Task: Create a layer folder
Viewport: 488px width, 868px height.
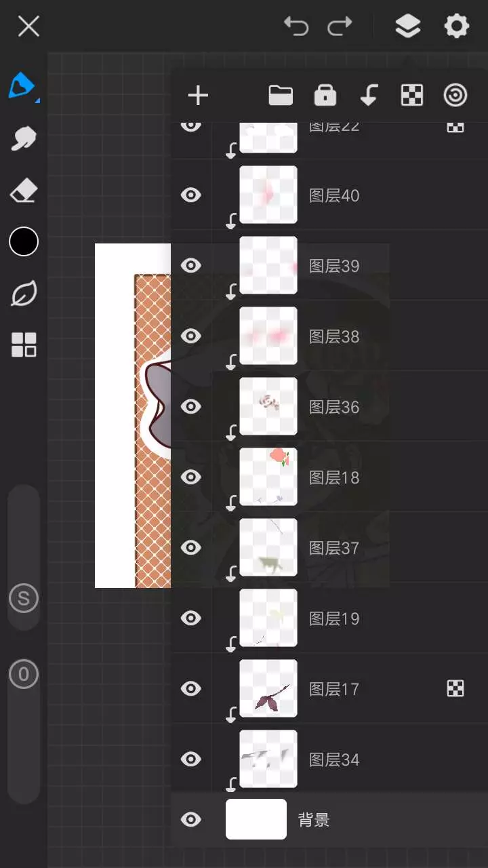Action: (x=281, y=96)
